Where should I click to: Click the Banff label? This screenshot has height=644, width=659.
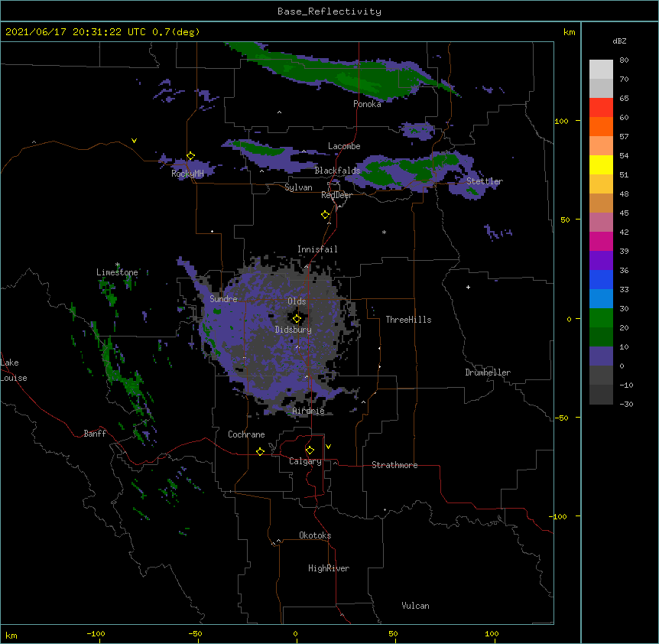pyautogui.click(x=95, y=434)
